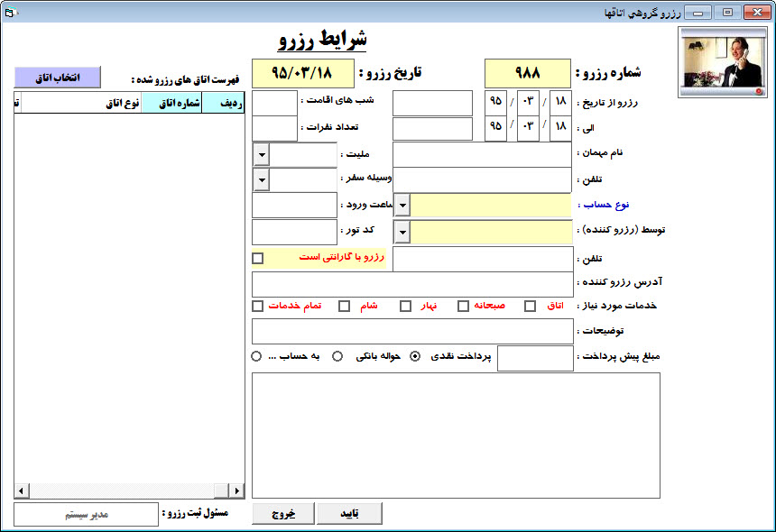Click the 'شماره رزرو' field showing ۹۸۸
The width and height of the screenshot is (776, 532).
(x=528, y=73)
